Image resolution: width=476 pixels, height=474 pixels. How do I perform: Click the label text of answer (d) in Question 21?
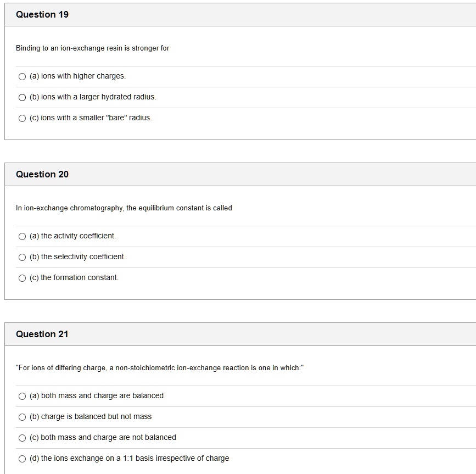click(129, 458)
